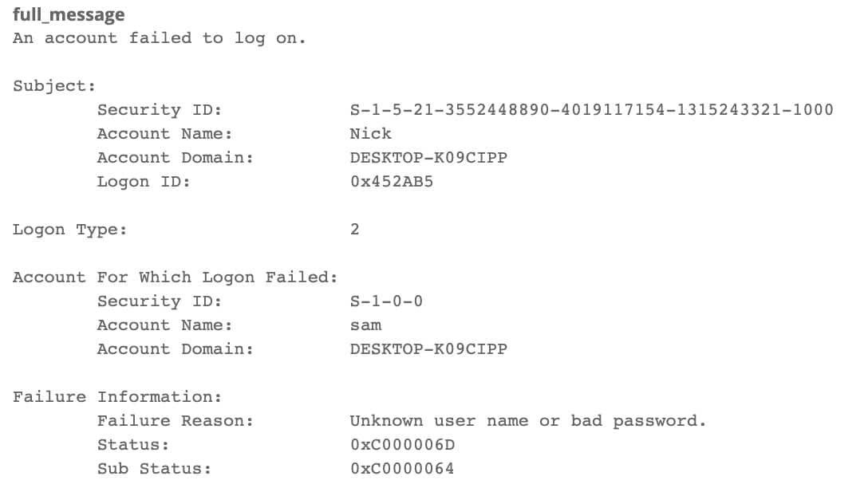Click the "An account failed to log on." line
The height and width of the screenshot is (496, 868).
click(159, 38)
